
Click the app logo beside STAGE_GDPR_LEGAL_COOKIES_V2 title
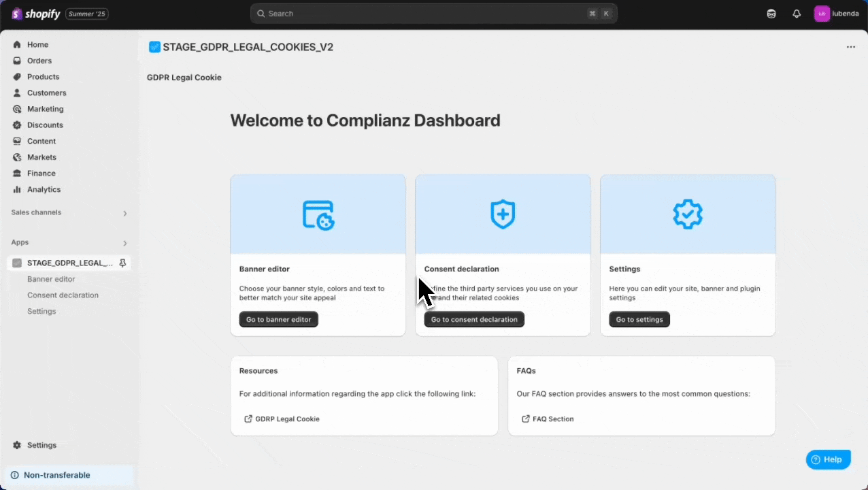click(154, 47)
